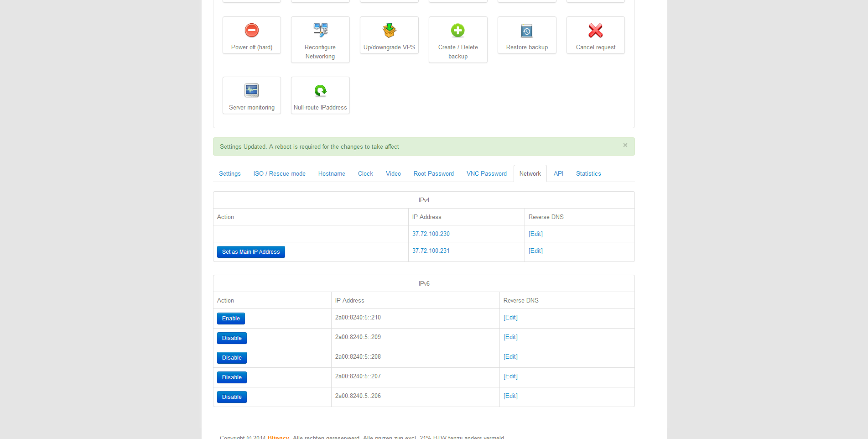
Task: Disable IPv6 address ending in 206
Action: pos(232,397)
